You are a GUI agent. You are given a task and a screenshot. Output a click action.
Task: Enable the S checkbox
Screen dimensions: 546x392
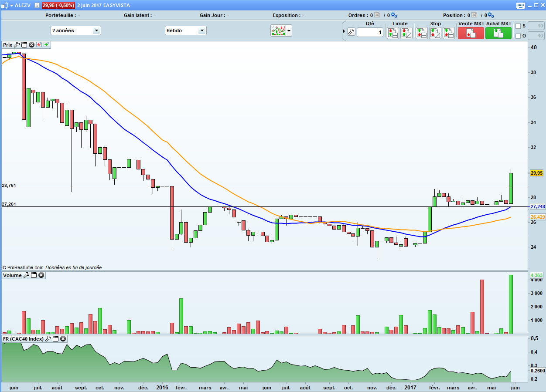pos(518,26)
